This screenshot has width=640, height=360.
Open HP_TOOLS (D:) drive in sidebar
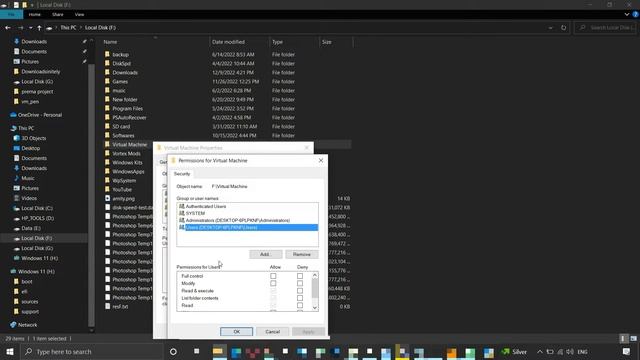[x=38, y=218]
